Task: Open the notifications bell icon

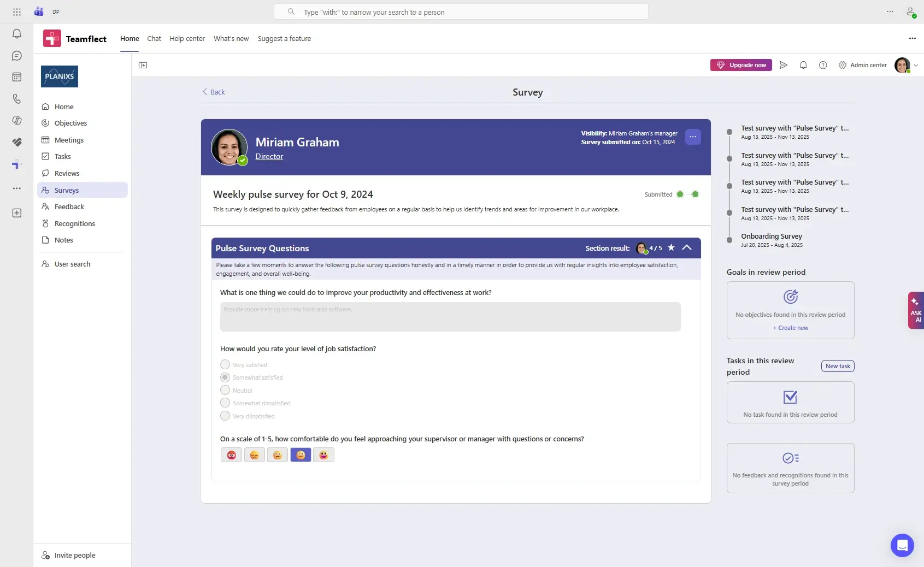Action: [803, 65]
